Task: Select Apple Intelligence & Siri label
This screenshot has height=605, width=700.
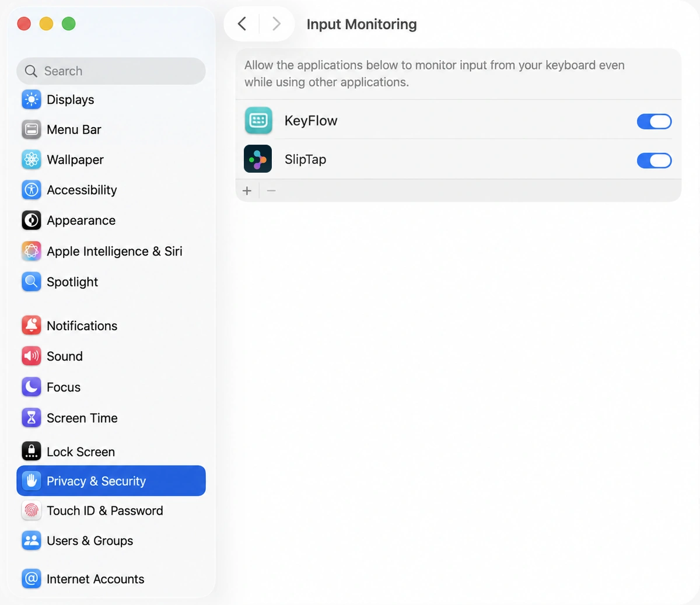Action: click(x=114, y=251)
